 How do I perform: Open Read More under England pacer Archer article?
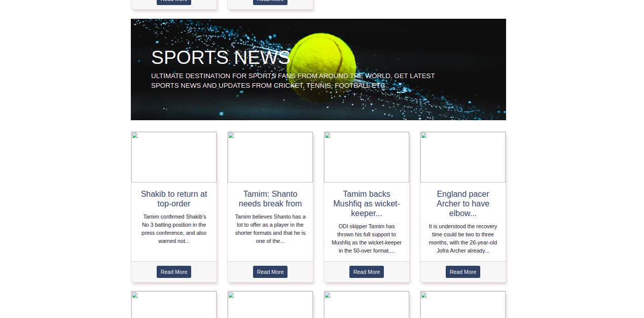point(463,272)
